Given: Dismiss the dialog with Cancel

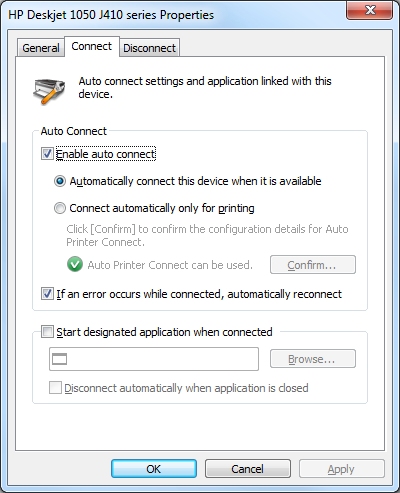Looking at the screenshot, I should (248, 469).
